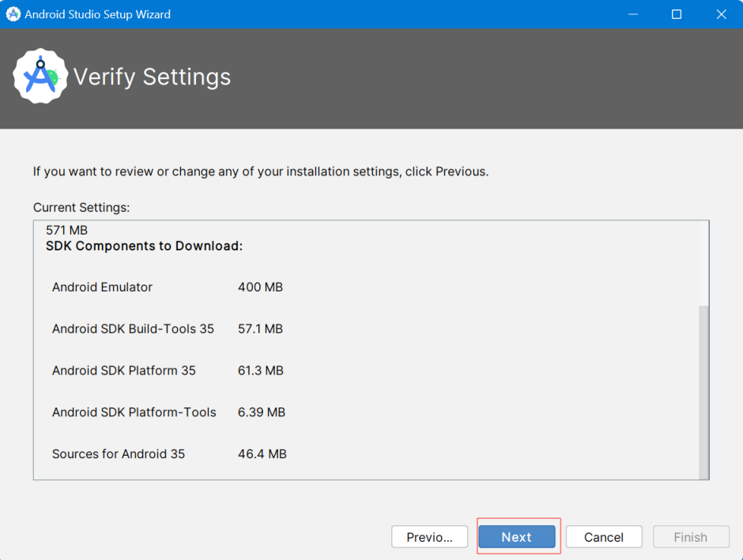The height and width of the screenshot is (560, 743).
Task: Maximize the Setup Wizard window
Action: click(677, 14)
